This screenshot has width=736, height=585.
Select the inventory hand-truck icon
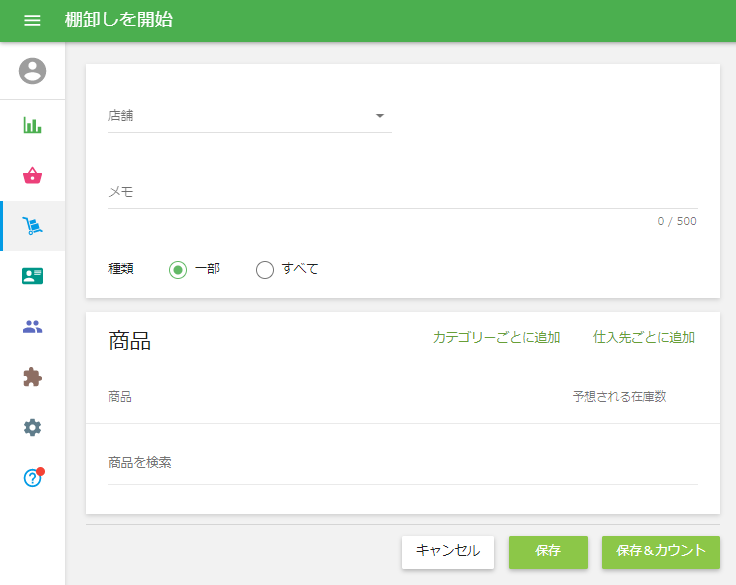pos(32,226)
